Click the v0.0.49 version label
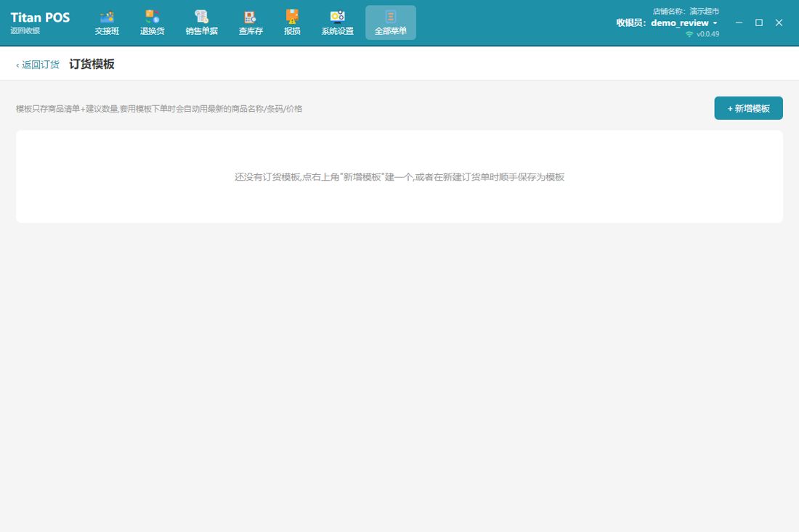Image resolution: width=799 pixels, height=532 pixels. coord(707,34)
